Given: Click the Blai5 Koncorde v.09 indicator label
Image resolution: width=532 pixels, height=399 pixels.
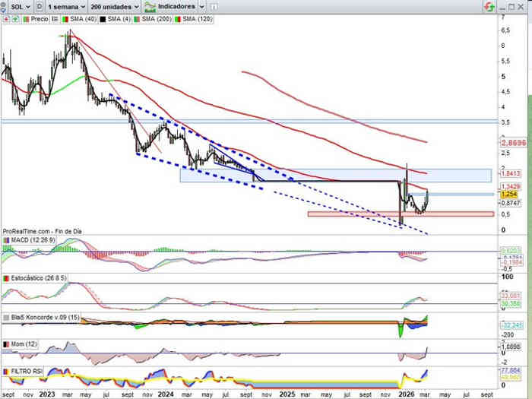Looking at the screenshot, I should coord(43,316).
